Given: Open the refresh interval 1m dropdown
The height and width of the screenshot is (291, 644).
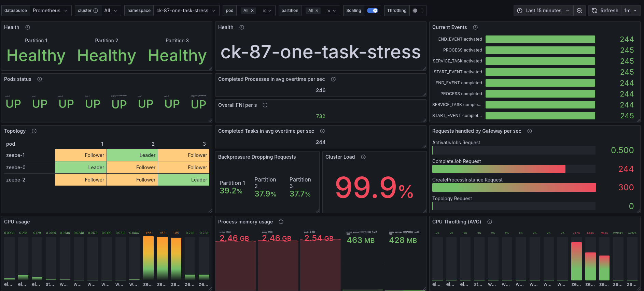Looking at the screenshot, I should (630, 11).
